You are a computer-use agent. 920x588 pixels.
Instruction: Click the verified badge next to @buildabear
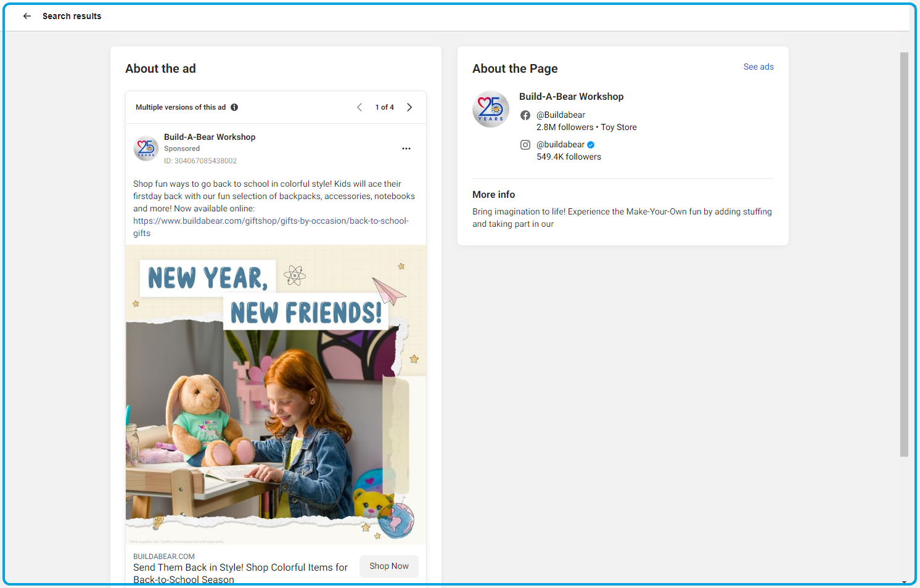pyautogui.click(x=591, y=145)
